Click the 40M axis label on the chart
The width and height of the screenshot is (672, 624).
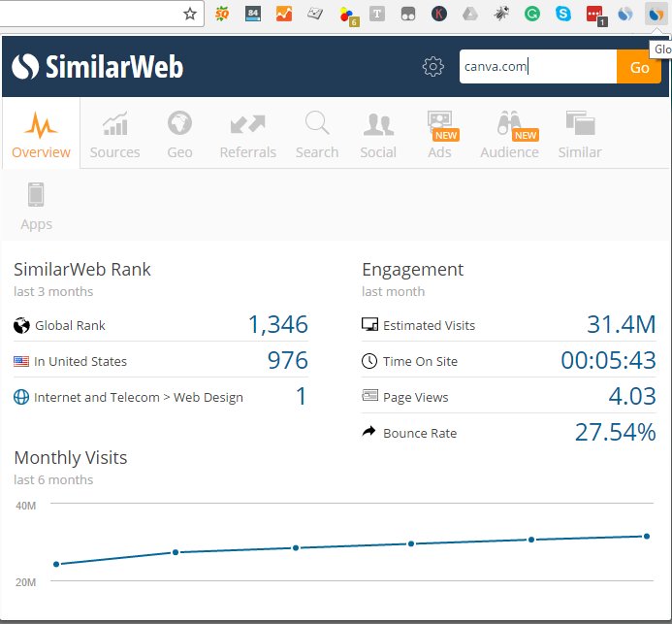pyautogui.click(x=26, y=506)
